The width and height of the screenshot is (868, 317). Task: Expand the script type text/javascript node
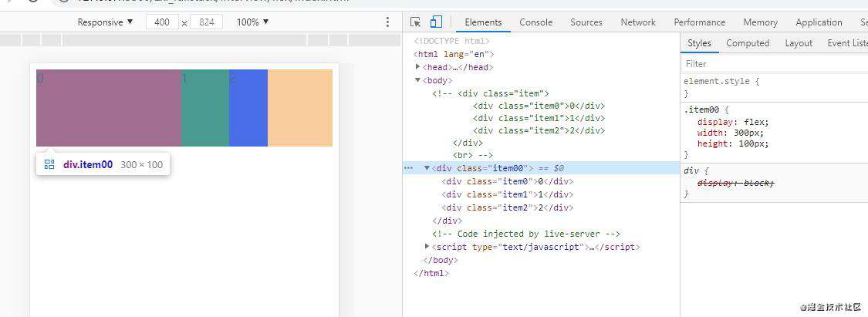427,247
